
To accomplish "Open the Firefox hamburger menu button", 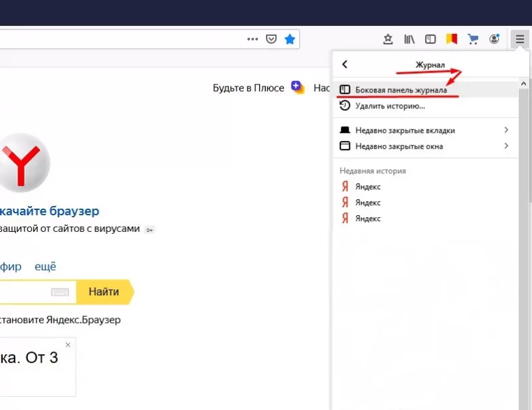I will click(520, 39).
